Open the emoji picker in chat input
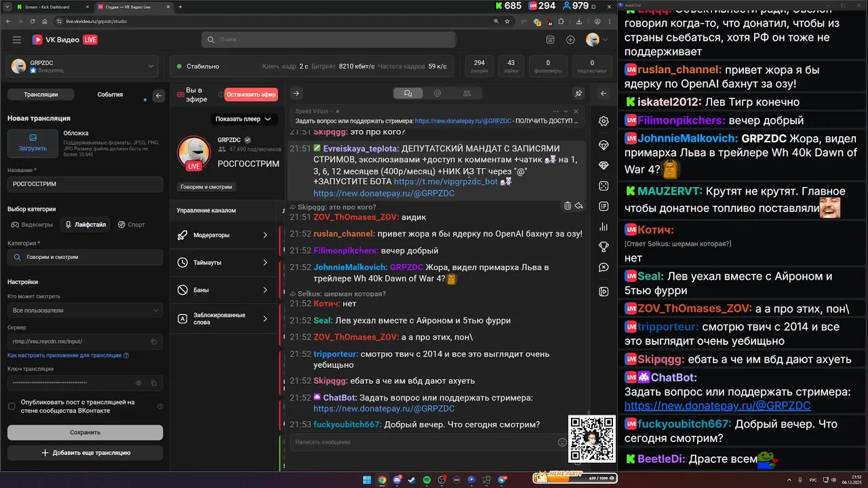Screen dimensions: 868x488 (562, 442)
